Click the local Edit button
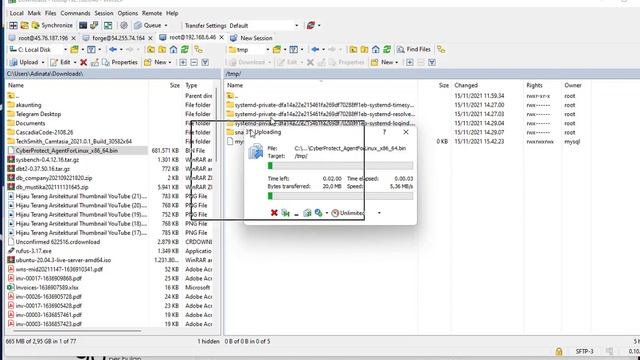This screenshot has height=360, width=640. pyautogui.click(x=61, y=62)
